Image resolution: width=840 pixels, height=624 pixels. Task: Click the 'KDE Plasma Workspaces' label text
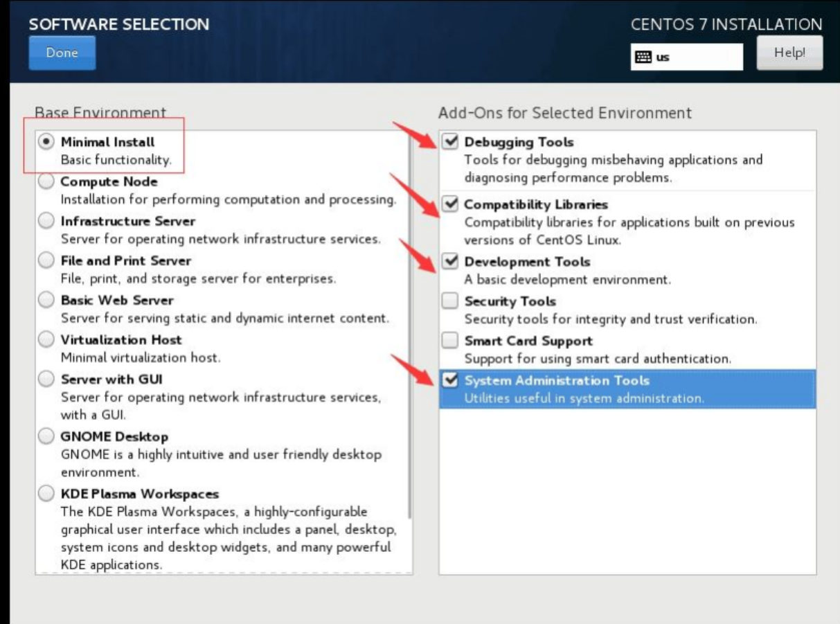click(x=140, y=494)
